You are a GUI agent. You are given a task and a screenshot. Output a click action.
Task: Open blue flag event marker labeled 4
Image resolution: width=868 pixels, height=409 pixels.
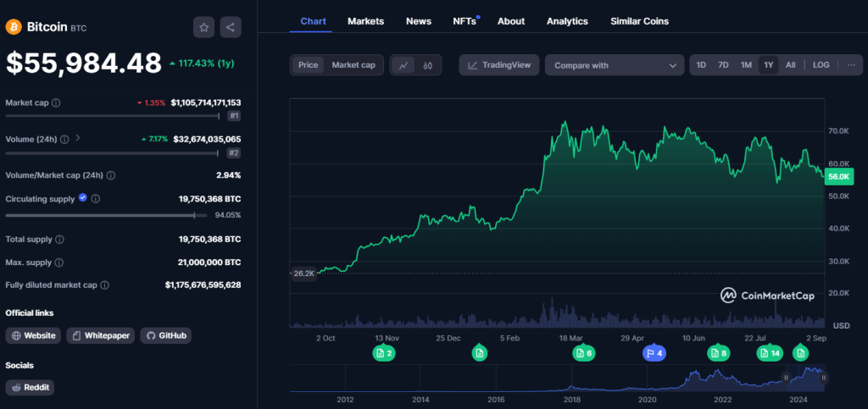tap(654, 353)
